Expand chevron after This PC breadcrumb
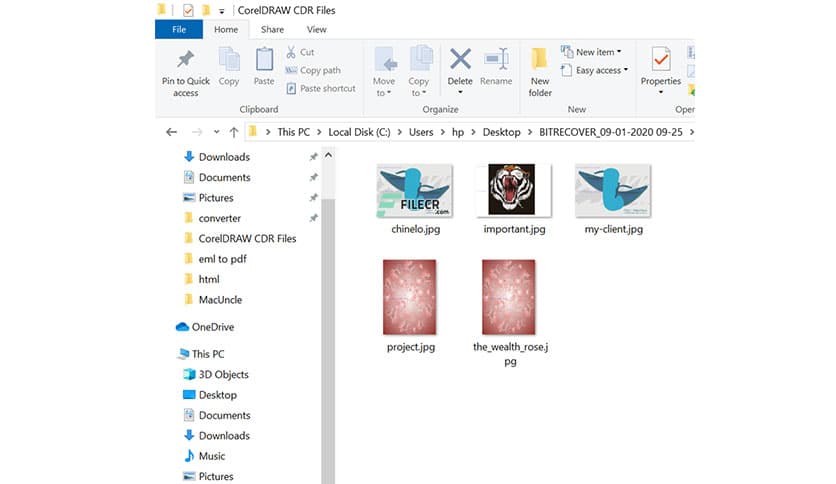The height and width of the screenshot is (484, 836). coord(319,132)
